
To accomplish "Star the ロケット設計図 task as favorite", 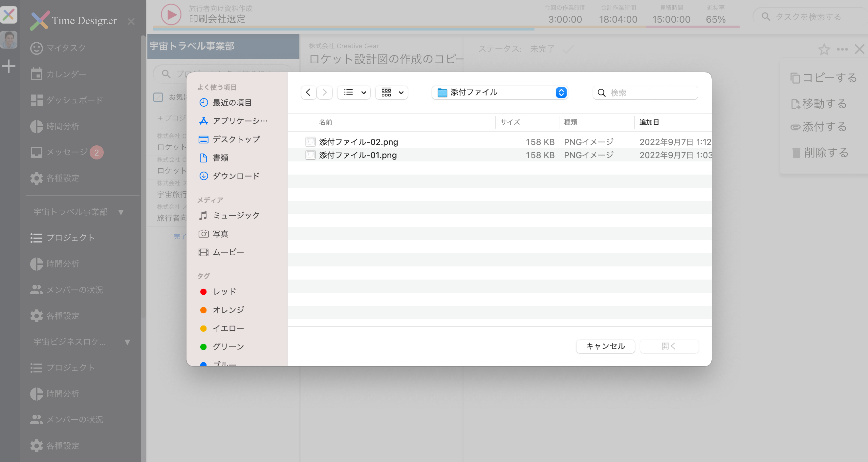I will [x=825, y=50].
